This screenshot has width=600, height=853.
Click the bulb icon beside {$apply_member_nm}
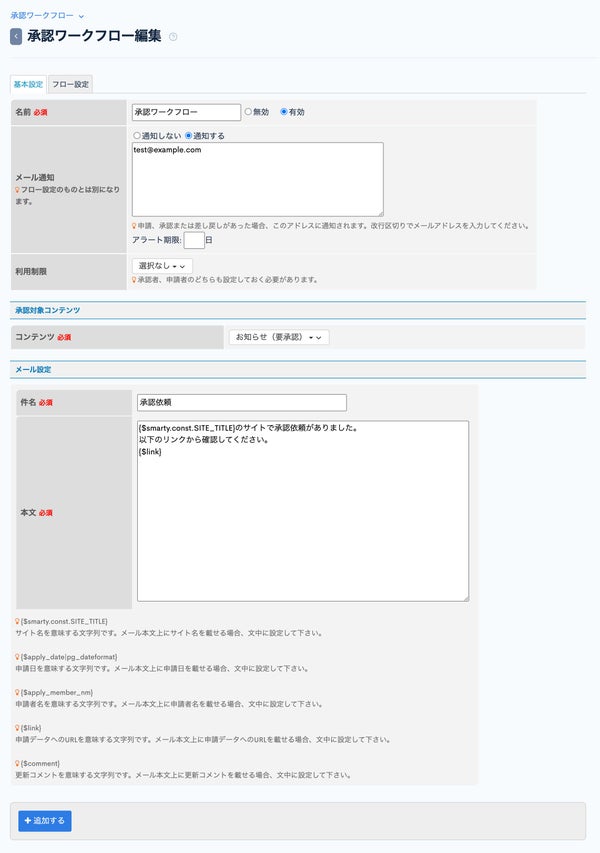pos(17,693)
